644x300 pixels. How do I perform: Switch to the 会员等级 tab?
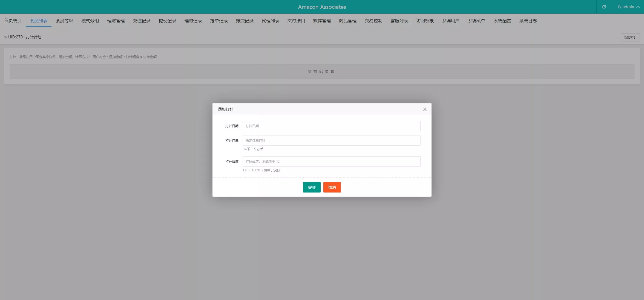[x=64, y=21]
